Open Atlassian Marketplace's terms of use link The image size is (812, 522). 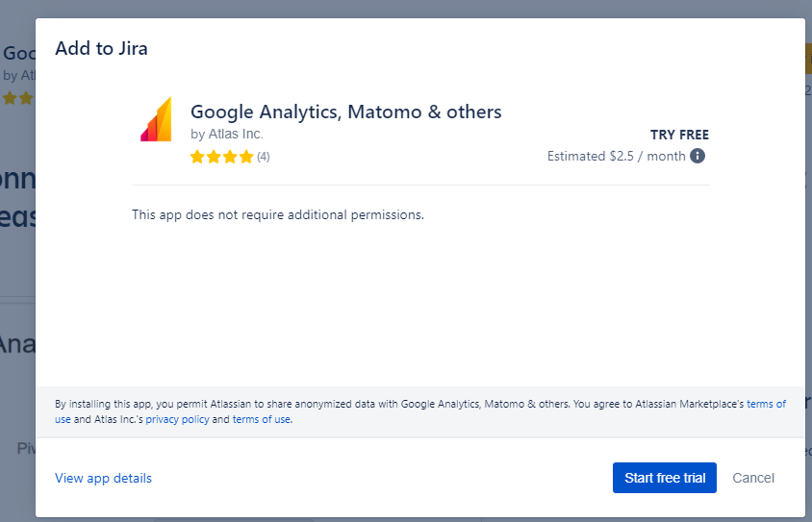766,405
